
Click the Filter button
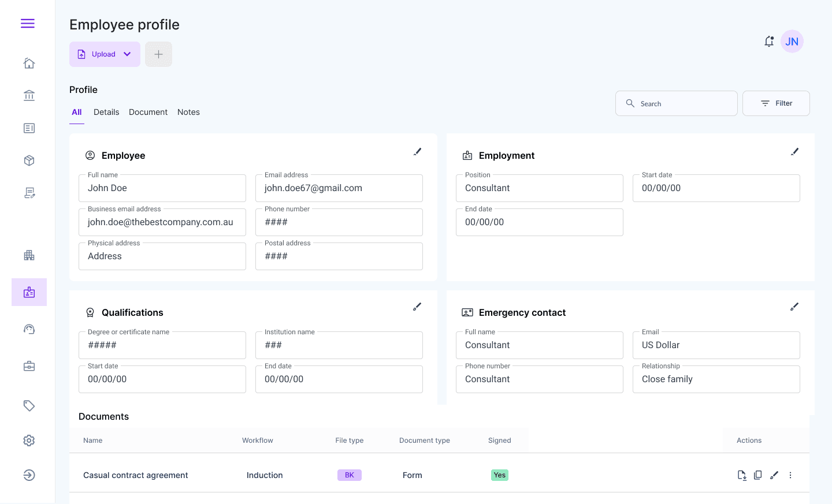(x=776, y=103)
